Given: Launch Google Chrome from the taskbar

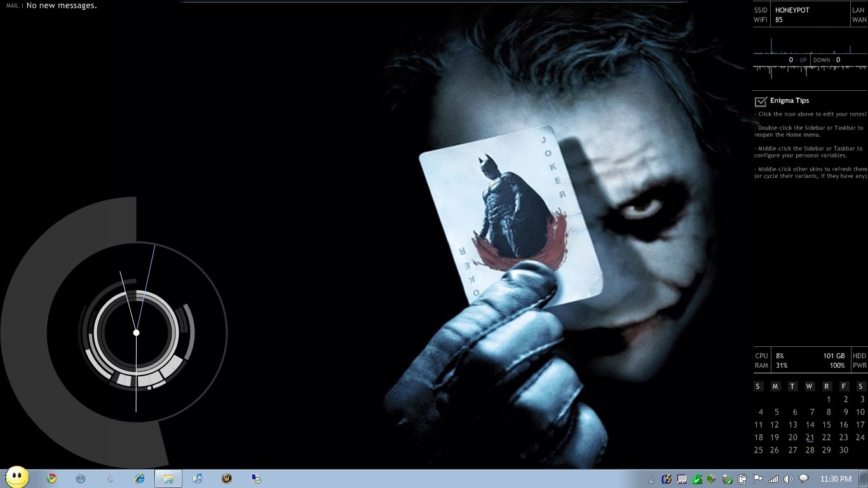Looking at the screenshot, I should click(x=51, y=478).
